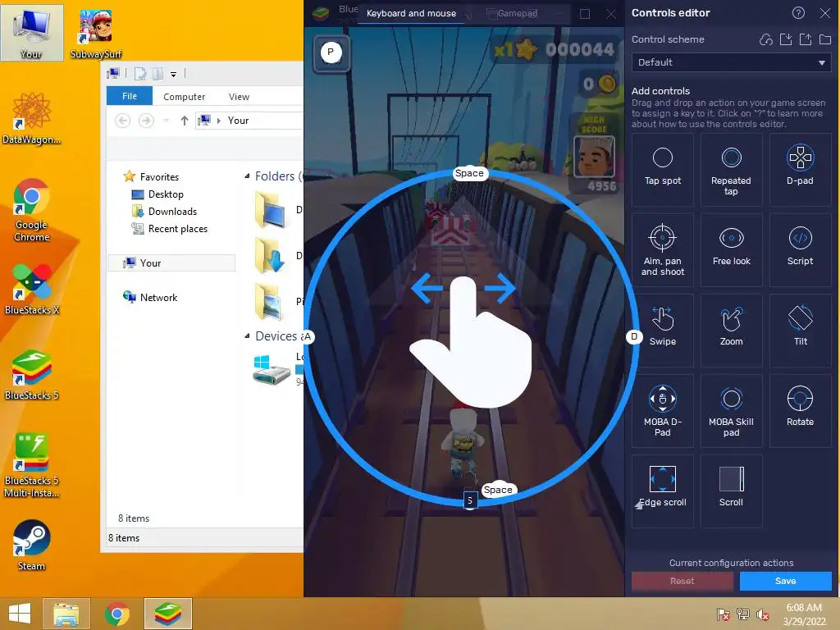Image resolution: width=840 pixels, height=630 pixels.
Task: Select Desktop in navigation pane
Action: 157,194
